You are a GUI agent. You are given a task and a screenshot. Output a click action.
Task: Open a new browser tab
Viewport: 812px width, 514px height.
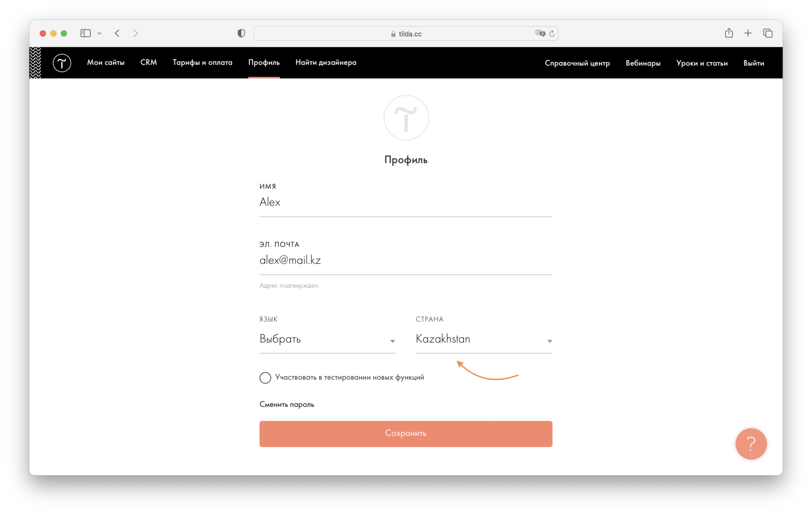748,33
